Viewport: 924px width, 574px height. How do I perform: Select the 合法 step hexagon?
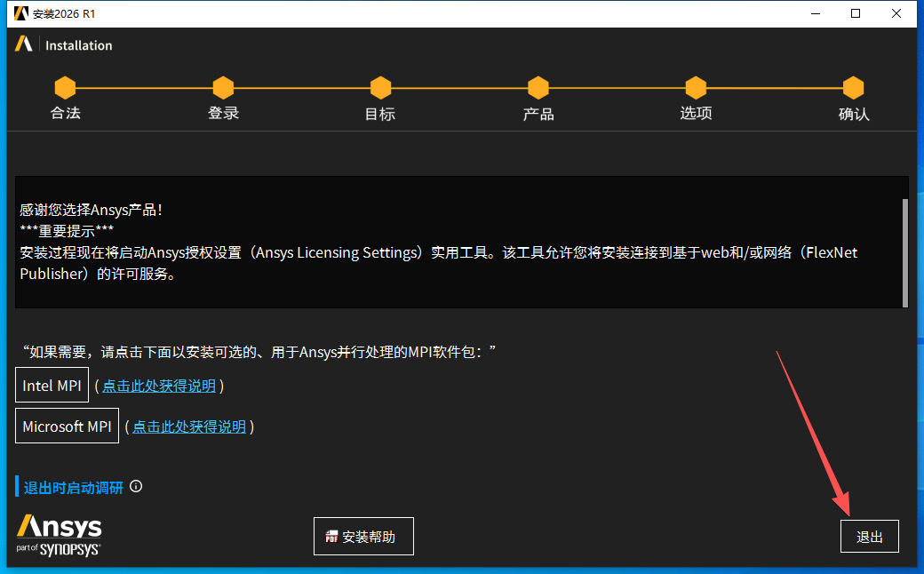tap(65, 87)
